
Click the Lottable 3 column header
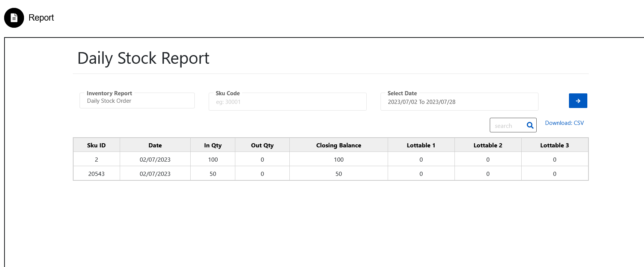555,145
